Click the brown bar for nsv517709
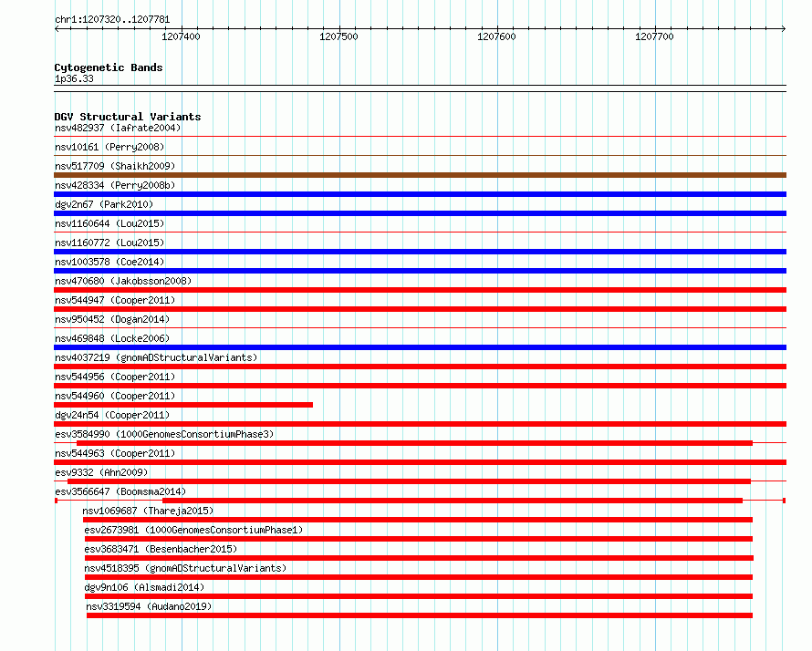The image size is (812, 651). 420,175
